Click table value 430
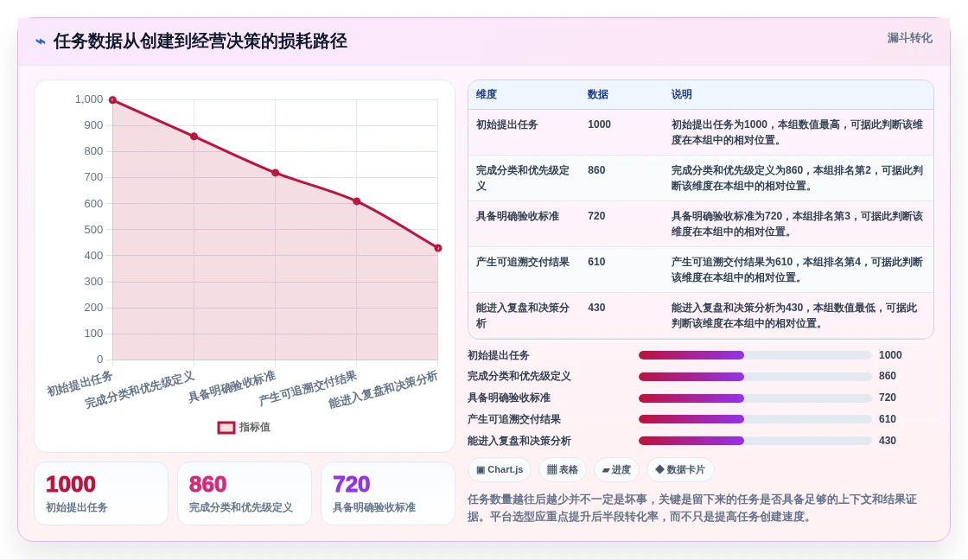 coord(596,308)
